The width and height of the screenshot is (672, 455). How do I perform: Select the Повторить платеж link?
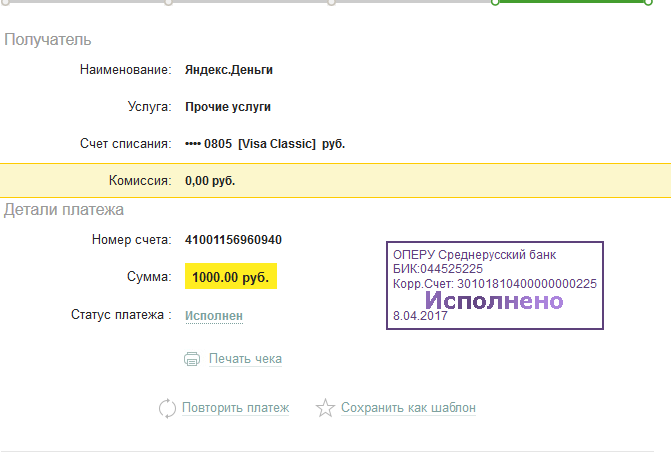pyautogui.click(x=235, y=408)
